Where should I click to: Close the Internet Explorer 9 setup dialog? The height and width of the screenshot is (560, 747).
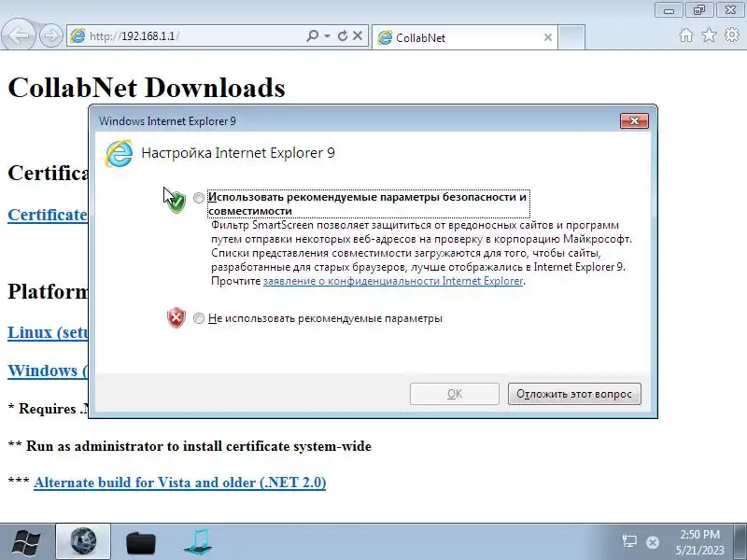coord(634,121)
